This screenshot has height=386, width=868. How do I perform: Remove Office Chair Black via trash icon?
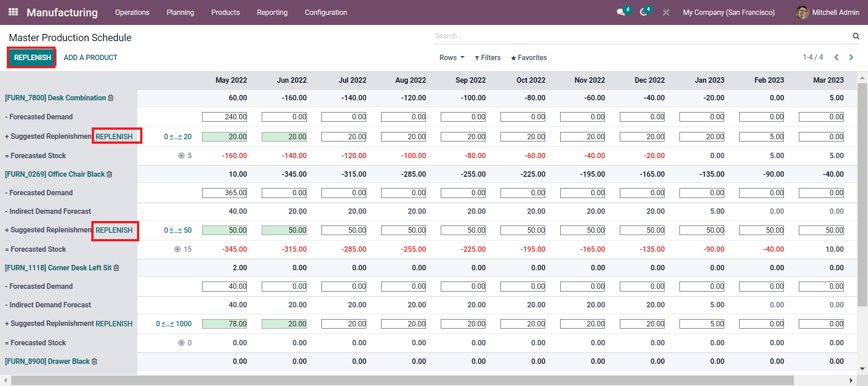[109, 174]
